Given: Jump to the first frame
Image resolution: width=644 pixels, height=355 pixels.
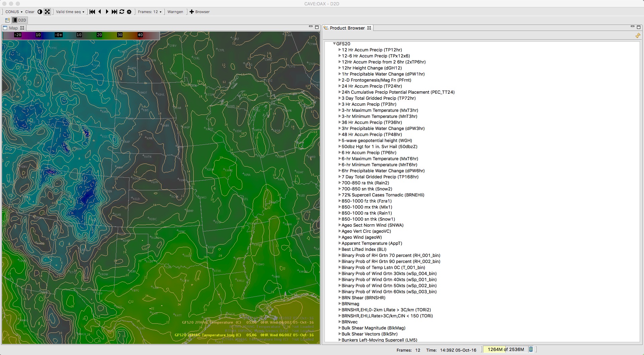Looking at the screenshot, I should click(92, 12).
